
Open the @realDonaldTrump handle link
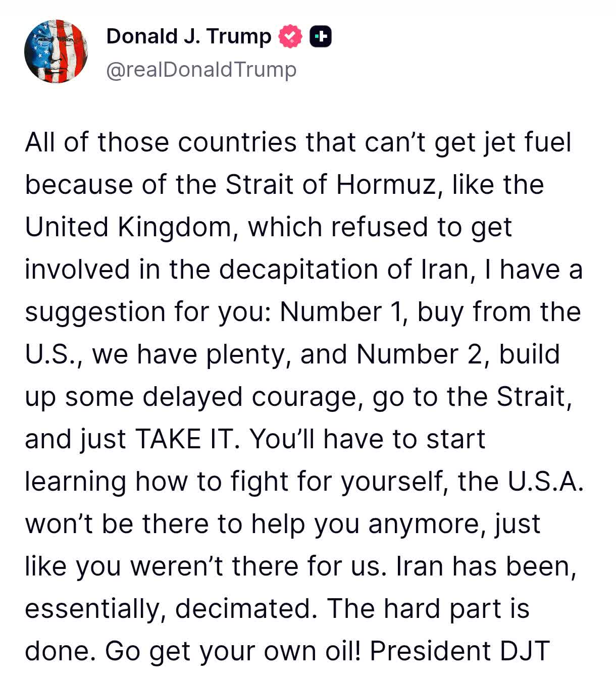click(x=201, y=70)
